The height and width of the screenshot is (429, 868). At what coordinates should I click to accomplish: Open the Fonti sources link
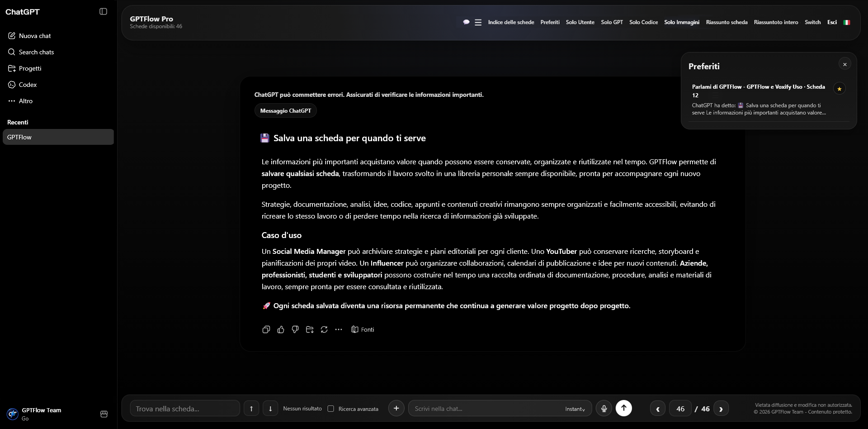click(363, 329)
